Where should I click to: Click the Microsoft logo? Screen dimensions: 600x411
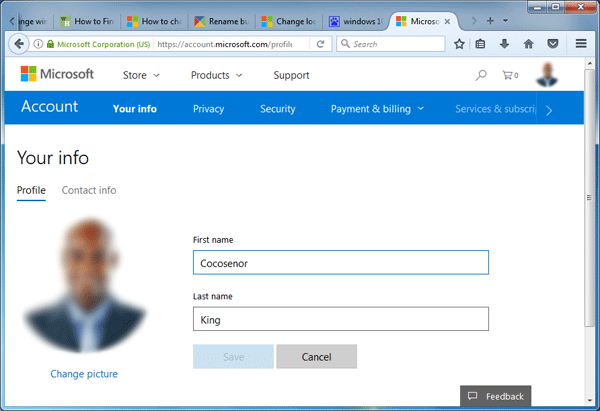(57, 73)
